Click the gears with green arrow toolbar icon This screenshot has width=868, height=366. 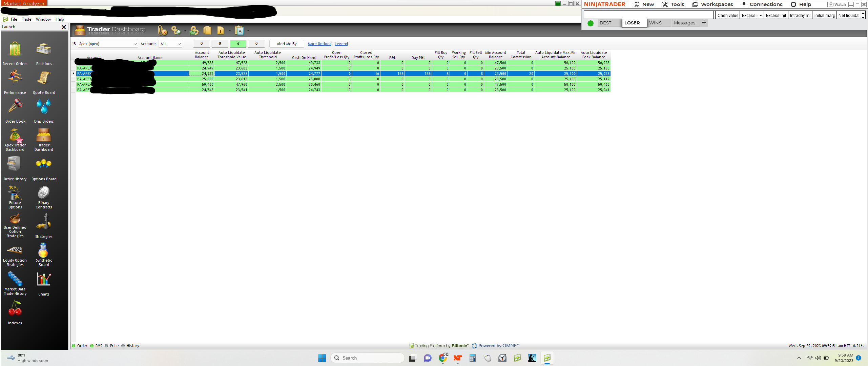(x=194, y=30)
